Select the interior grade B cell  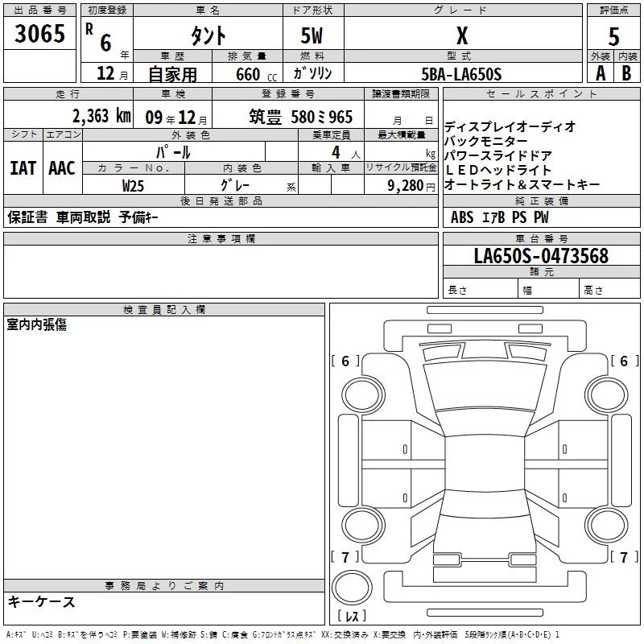coord(626,73)
